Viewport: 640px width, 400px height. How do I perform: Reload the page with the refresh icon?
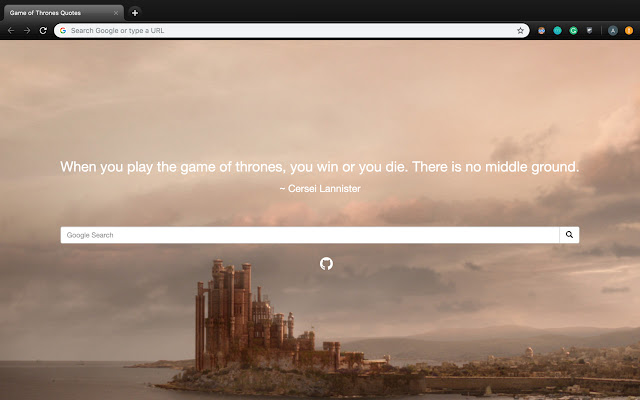pyautogui.click(x=43, y=31)
